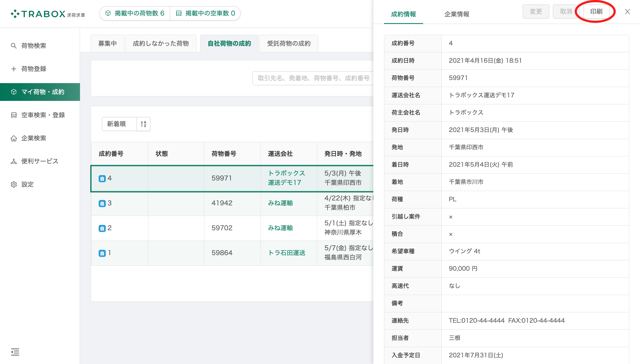The width and height of the screenshot is (640, 364).
Task: Click the house icon beside 企業検索
Action: (14, 138)
